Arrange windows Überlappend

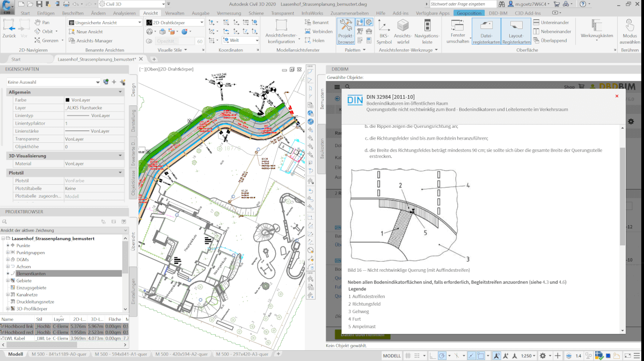pyautogui.click(x=550, y=40)
